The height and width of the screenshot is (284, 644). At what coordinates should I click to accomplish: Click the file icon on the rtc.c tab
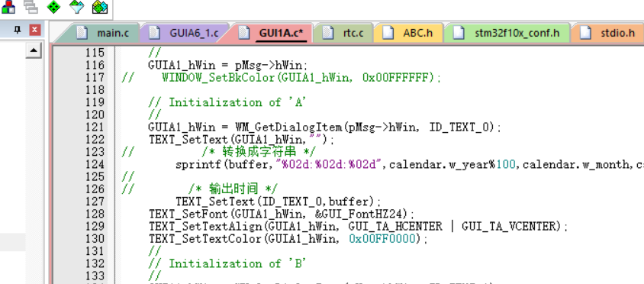[x=328, y=33]
